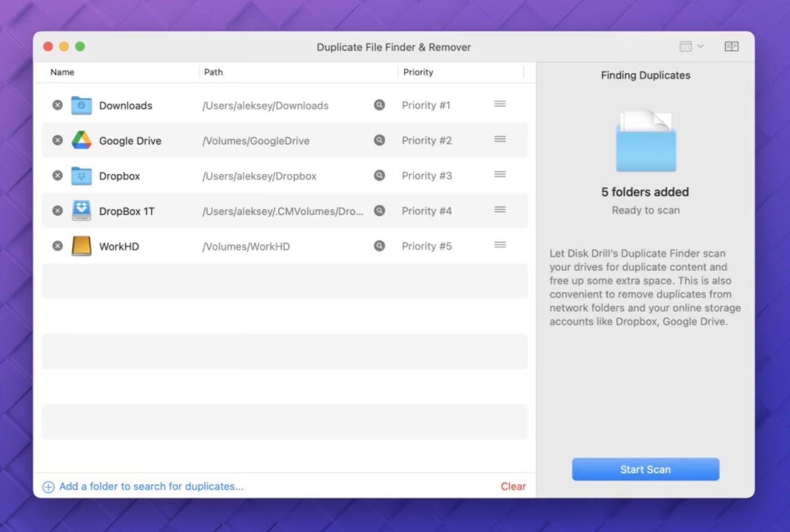Image resolution: width=790 pixels, height=532 pixels.
Task: Click magnifier icon for DropBox 1T
Action: [x=380, y=211]
